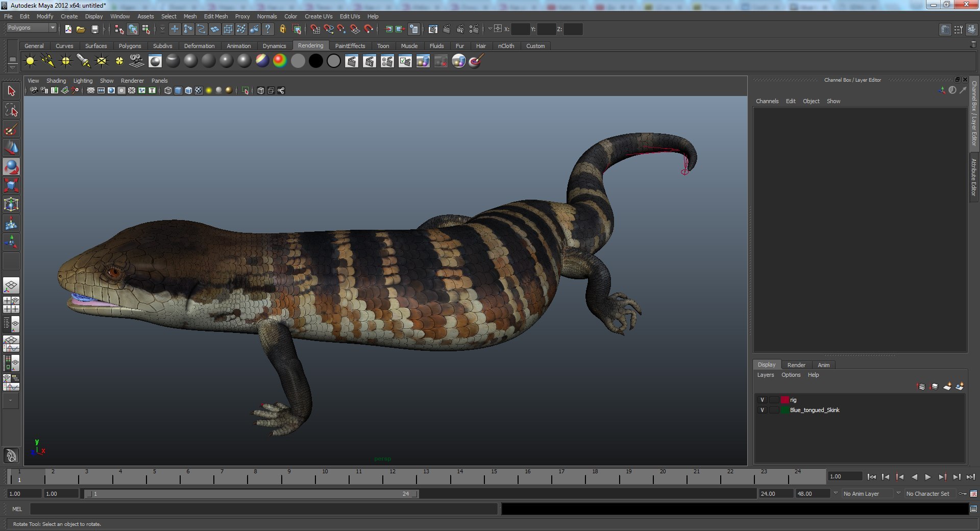
Task: Open the Layers menu in Layer Editor
Action: tap(765, 375)
